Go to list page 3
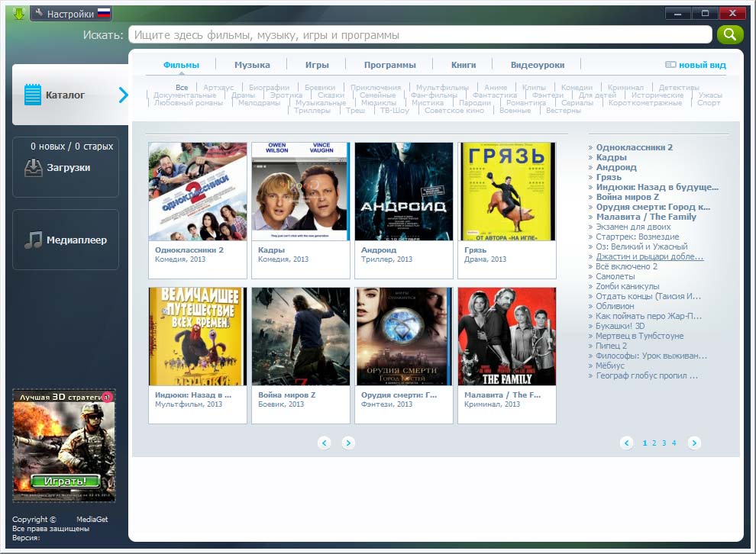 [664, 443]
